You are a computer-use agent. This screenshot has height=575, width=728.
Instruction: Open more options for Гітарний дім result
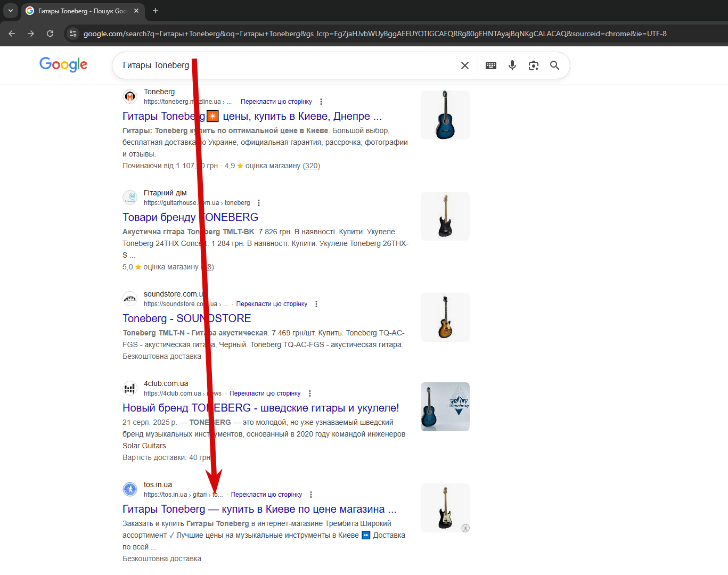coord(259,203)
